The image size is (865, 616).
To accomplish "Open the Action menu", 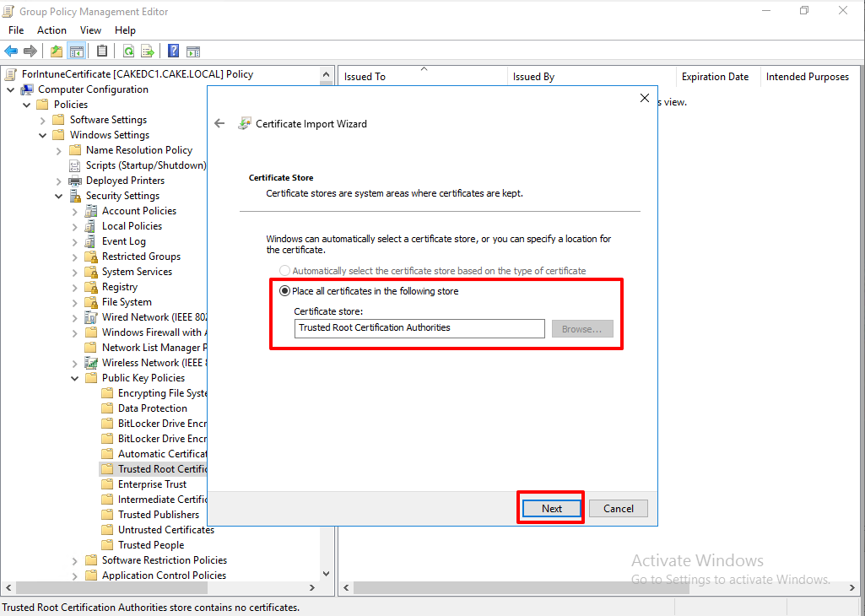I will coord(51,30).
